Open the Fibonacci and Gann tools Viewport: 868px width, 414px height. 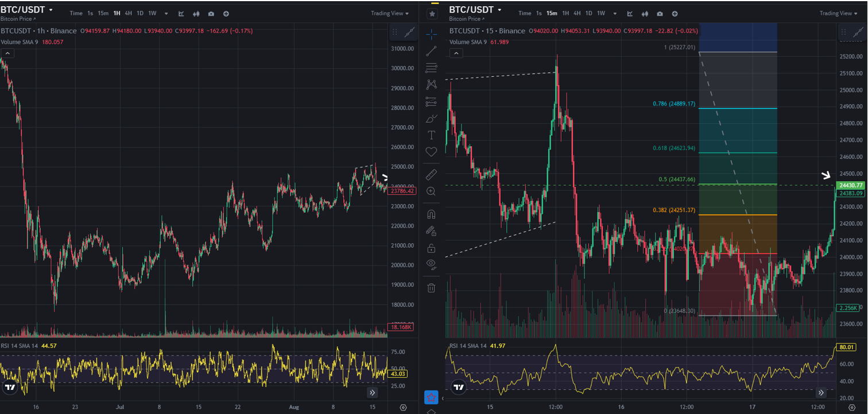tap(431, 68)
